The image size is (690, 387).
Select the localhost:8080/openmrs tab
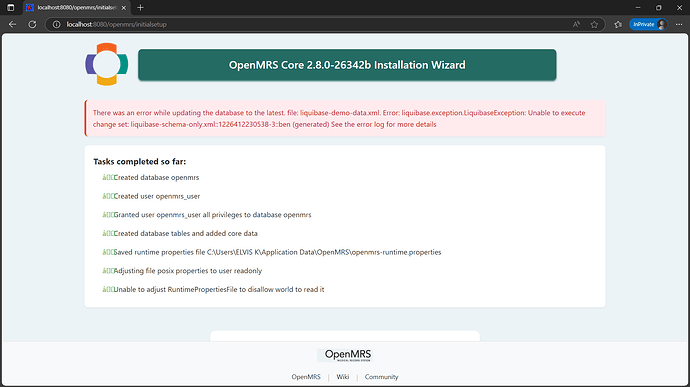click(x=77, y=7)
